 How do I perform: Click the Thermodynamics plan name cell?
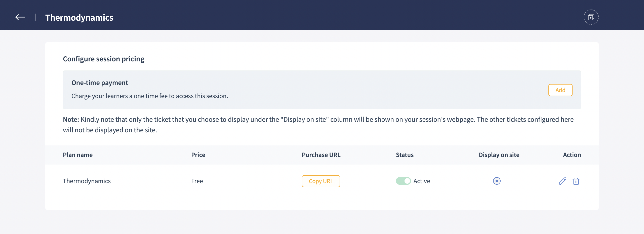(x=87, y=181)
